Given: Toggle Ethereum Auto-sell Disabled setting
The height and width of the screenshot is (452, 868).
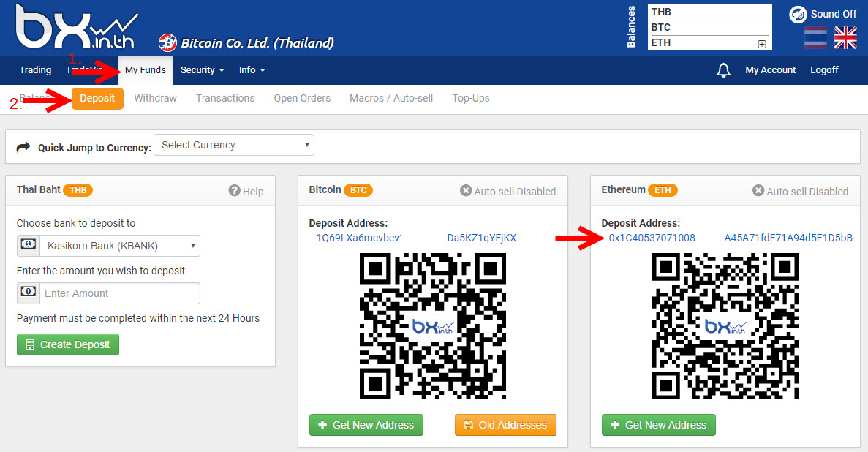Looking at the screenshot, I should [800, 191].
